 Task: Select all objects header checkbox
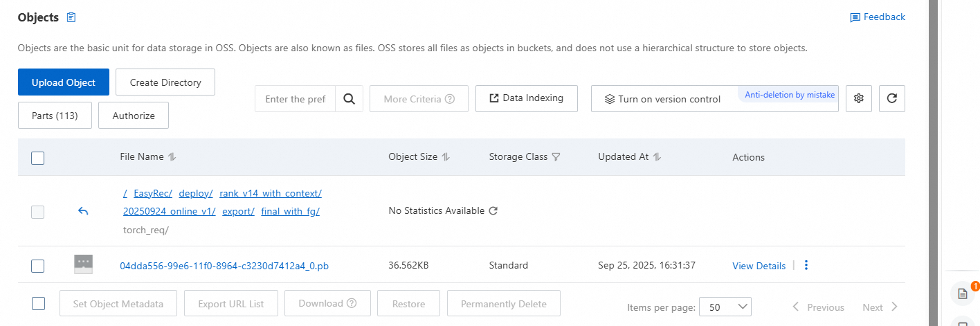38,158
